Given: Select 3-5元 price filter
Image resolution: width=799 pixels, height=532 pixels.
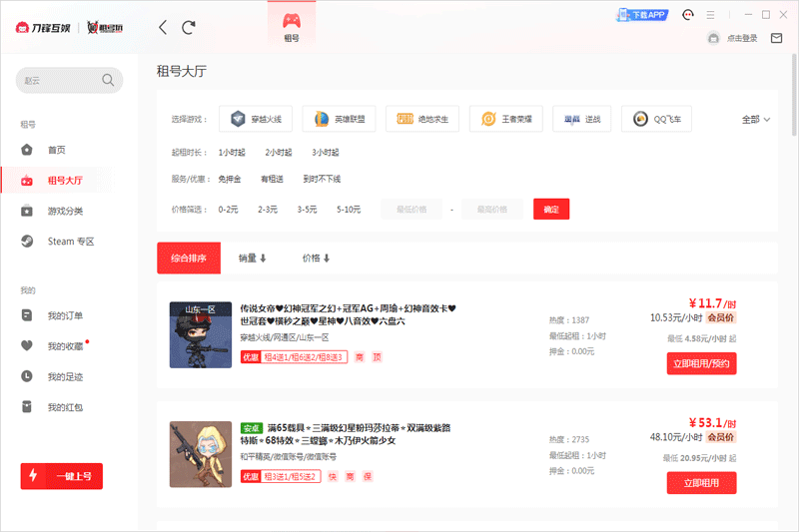Looking at the screenshot, I should (x=307, y=210).
